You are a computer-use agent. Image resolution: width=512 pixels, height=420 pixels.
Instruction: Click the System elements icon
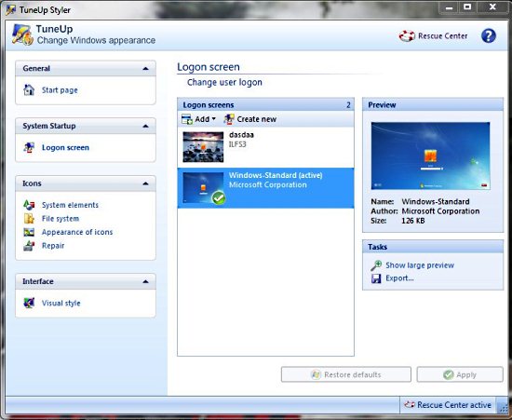(x=29, y=205)
